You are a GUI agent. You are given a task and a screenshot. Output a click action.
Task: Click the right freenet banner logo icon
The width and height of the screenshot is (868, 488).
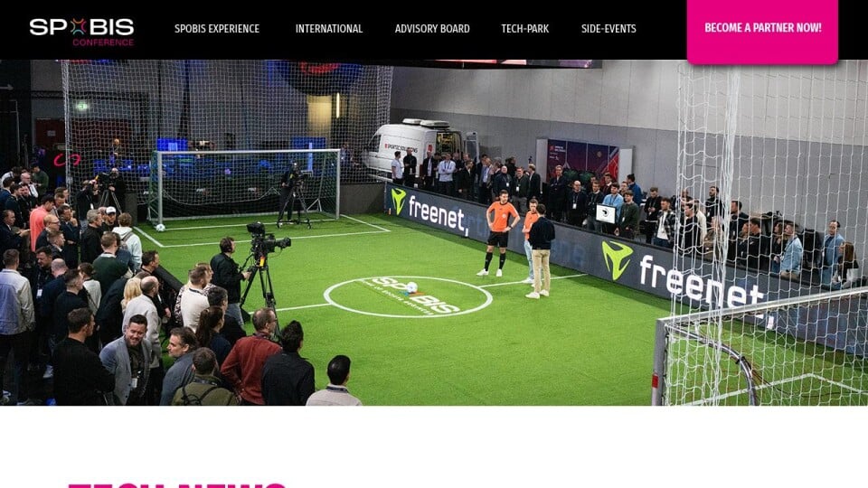tap(618, 259)
